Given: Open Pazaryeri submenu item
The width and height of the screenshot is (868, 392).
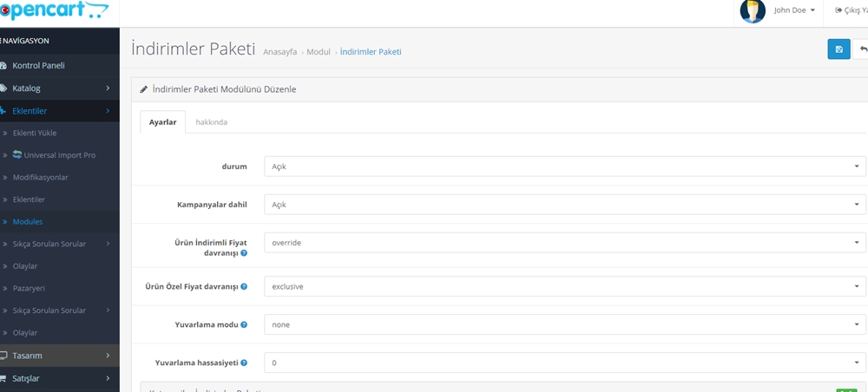Looking at the screenshot, I should [x=60, y=288].
